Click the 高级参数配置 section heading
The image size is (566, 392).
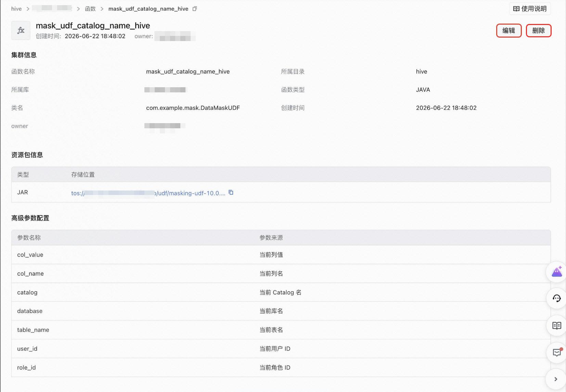tap(30, 218)
